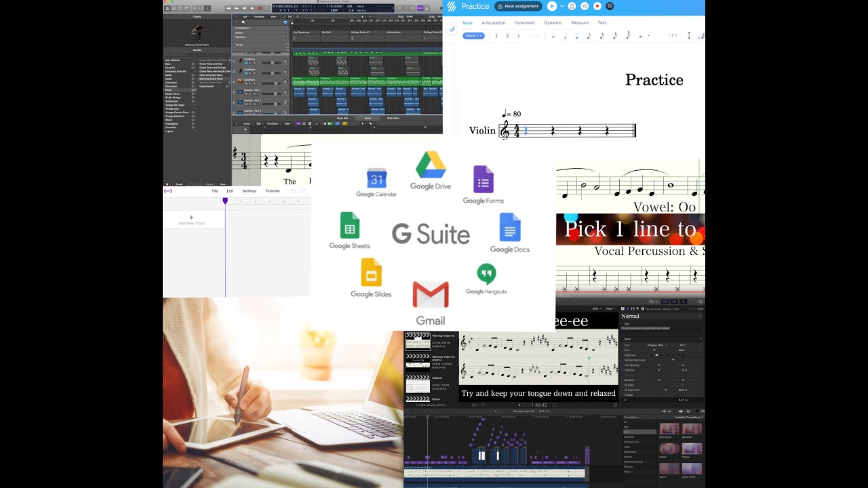Open Google Calendar icon in G Suite graphic

376,179
